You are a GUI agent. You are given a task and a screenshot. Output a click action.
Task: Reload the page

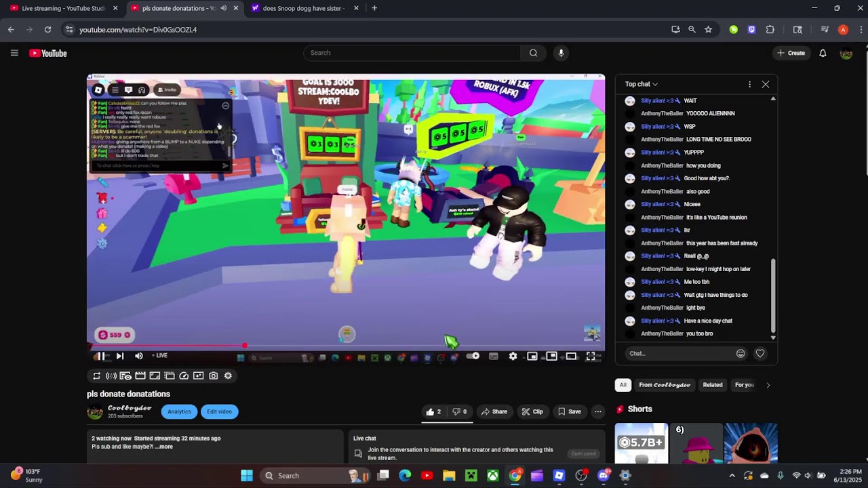(47, 30)
